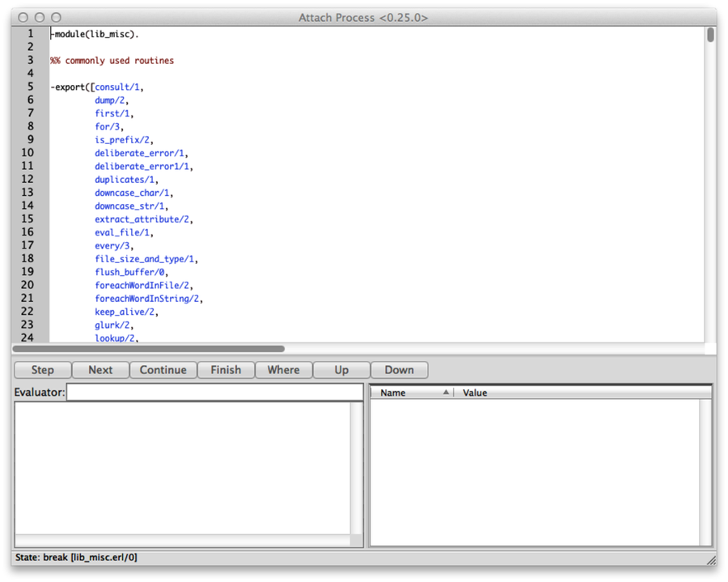Screen dimensions: 728x582
Task: Select the Value column header
Action: coord(475,393)
